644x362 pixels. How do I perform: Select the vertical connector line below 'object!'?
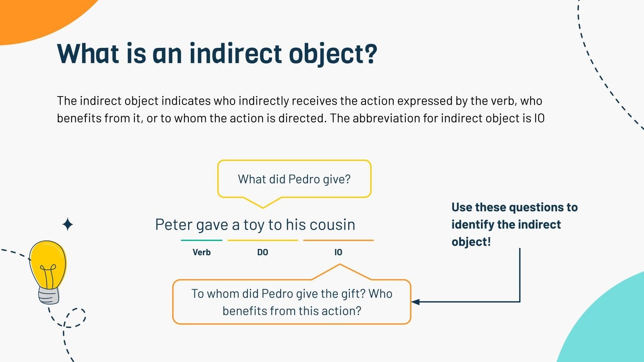[x=520, y=274]
